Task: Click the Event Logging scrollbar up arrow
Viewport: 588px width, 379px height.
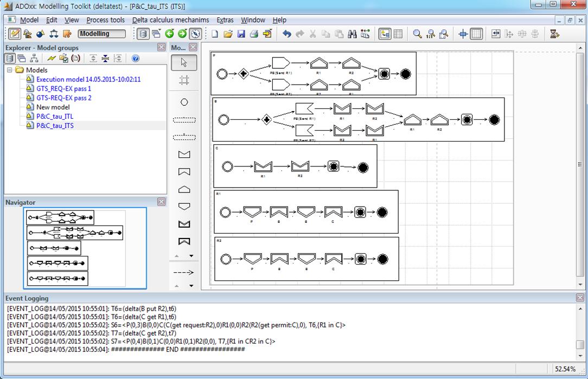Action: point(580,309)
